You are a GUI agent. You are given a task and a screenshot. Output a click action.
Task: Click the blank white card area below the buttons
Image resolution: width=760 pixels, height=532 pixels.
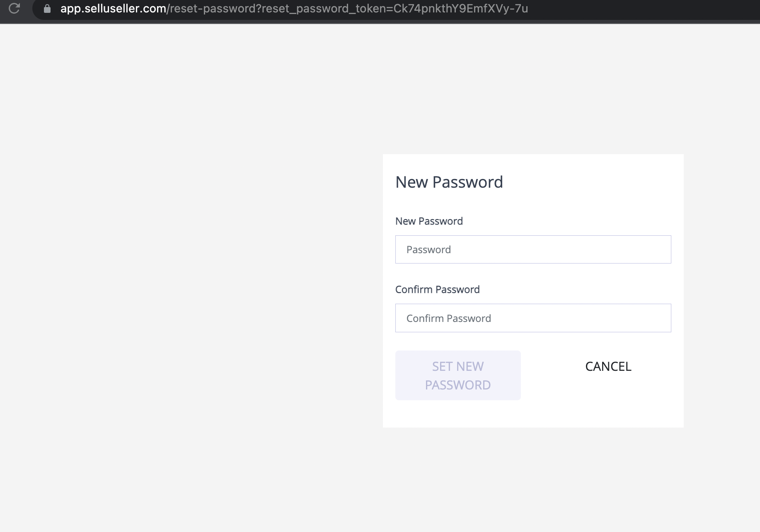click(x=533, y=414)
